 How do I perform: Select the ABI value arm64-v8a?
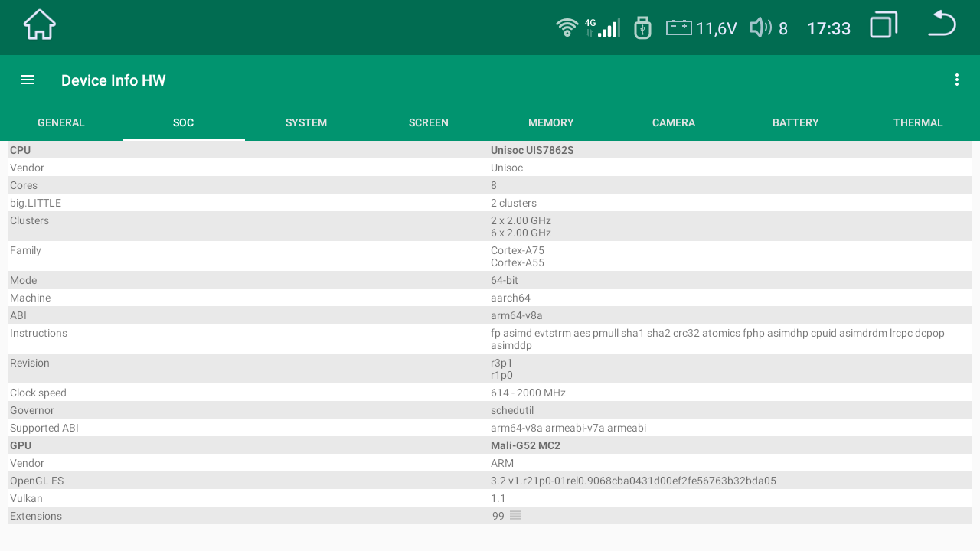(x=517, y=315)
